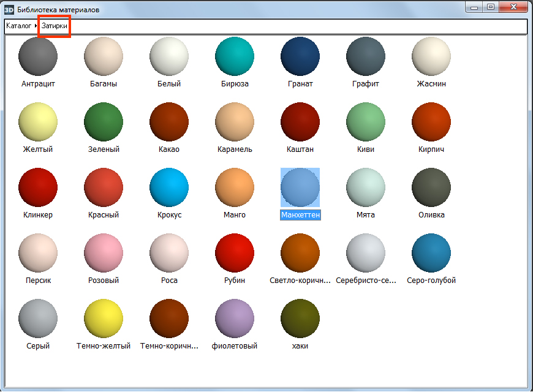Expand the breadcrumb arrow after Каталог
This screenshot has height=392, width=533.
click(36, 26)
